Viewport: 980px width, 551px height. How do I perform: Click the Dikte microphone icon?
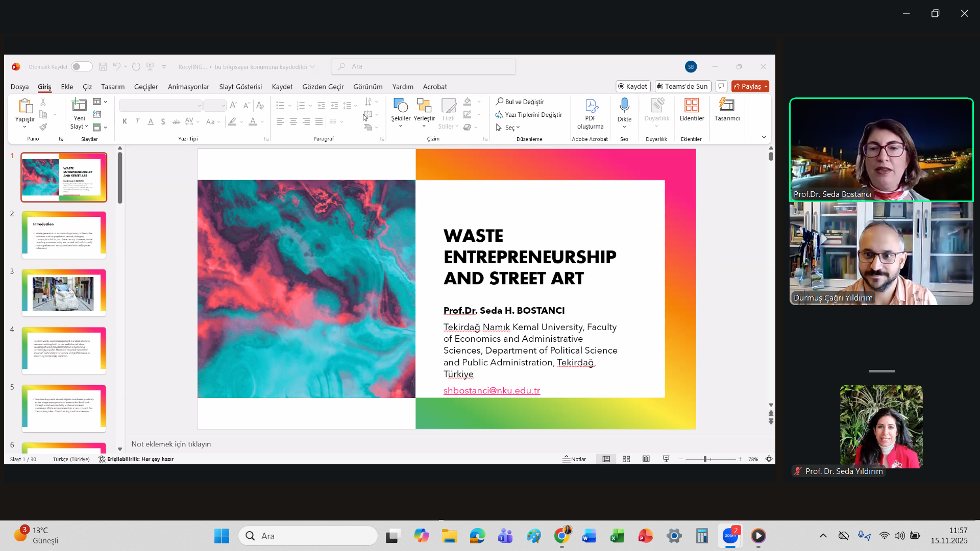(624, 106)
